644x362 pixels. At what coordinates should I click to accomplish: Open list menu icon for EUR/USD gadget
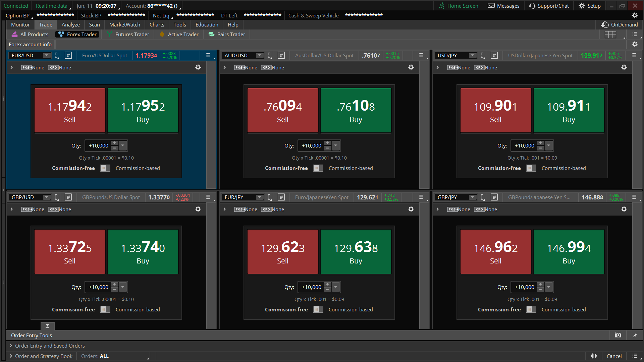pyautogui.click(x=208, y=55)
